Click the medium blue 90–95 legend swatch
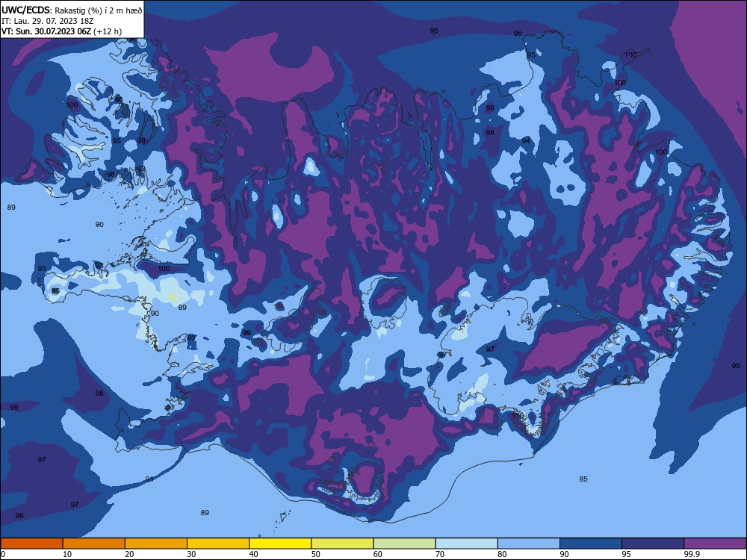Image resolution: width=747 pixels, height=560 pixels. [x=591, y=544]
